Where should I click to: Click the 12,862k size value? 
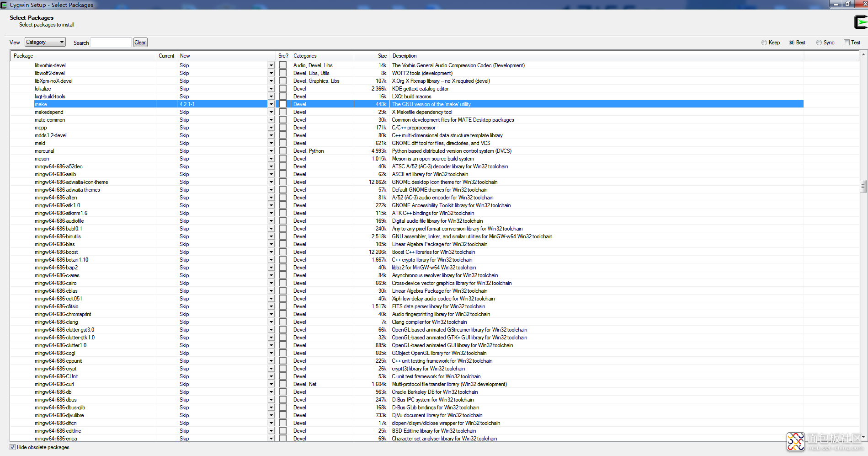[378, 182]
